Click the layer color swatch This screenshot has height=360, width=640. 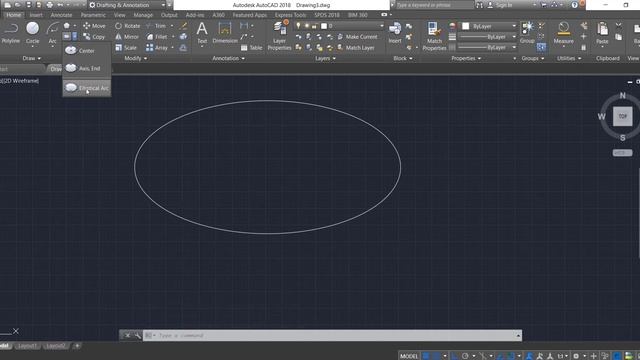pyautogui.click(x=324, y=26)
